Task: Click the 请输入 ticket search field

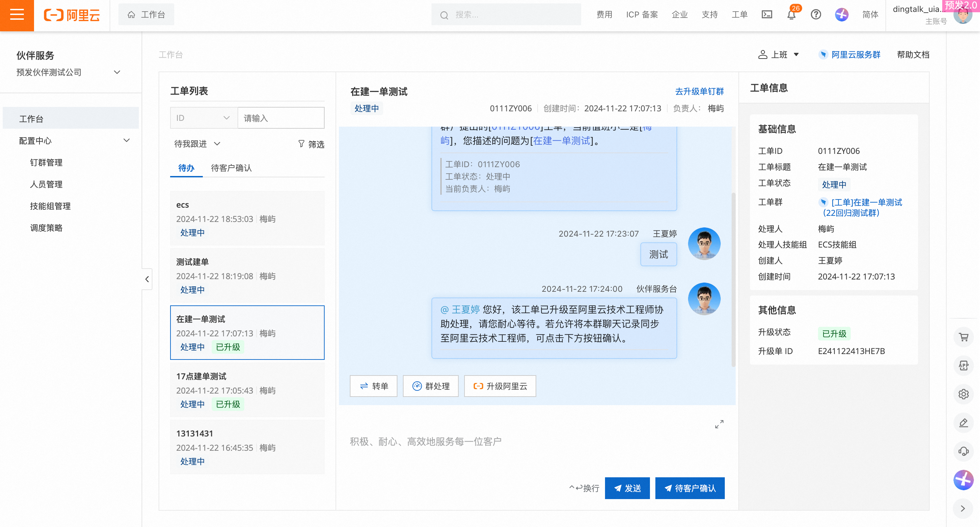Action: 281,118
